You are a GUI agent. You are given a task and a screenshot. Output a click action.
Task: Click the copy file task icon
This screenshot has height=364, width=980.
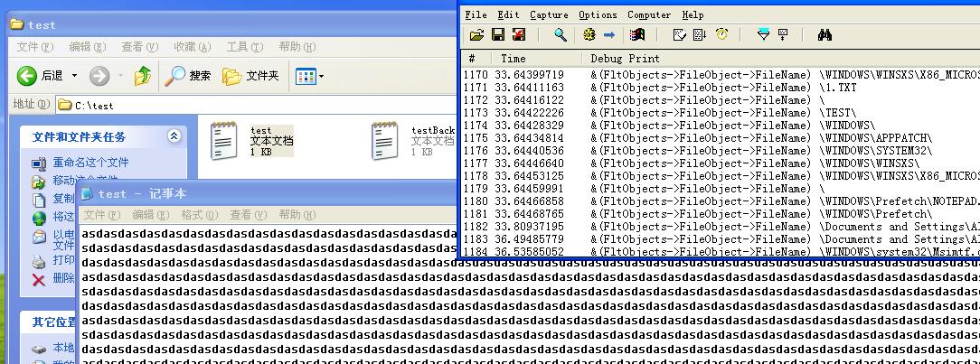[40, 200]
